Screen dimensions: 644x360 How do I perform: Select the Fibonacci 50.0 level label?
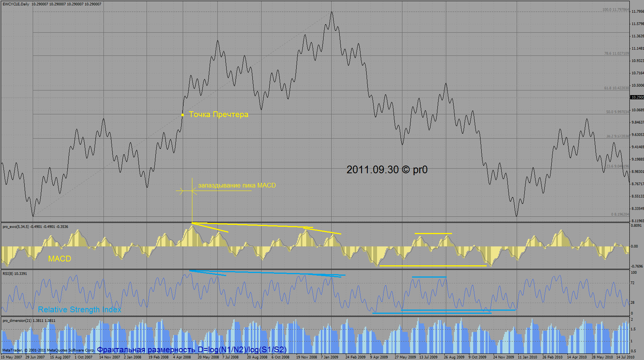tap(617, 112)
